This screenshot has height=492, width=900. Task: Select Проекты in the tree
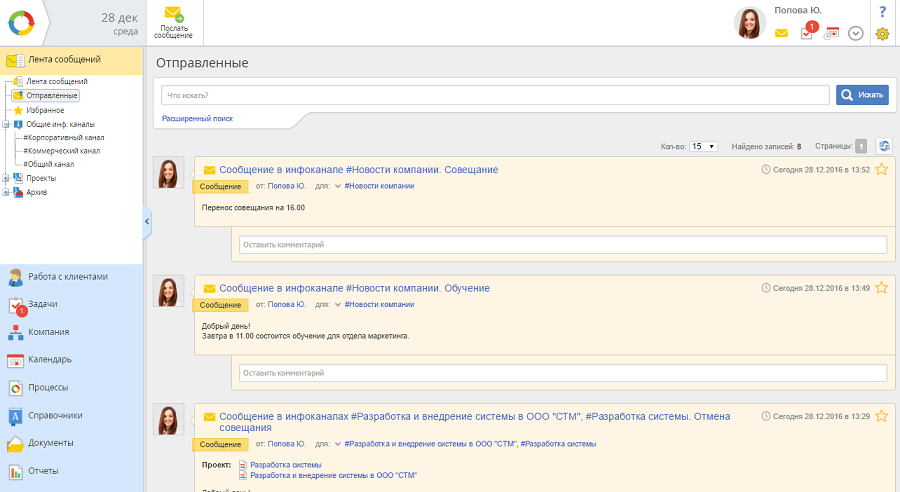pyautogui.click(x=41, y=179)
